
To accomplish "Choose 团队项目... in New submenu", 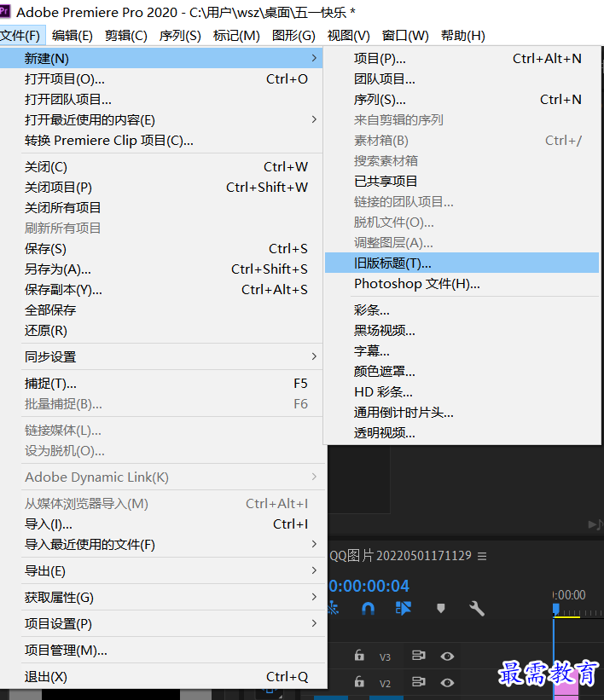I will [x=462, y=78].
